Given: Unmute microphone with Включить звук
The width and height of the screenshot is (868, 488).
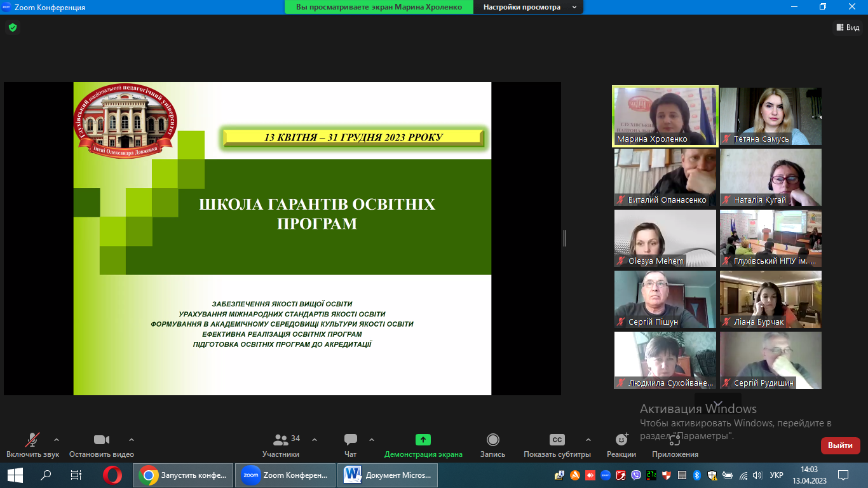Looking at the screenshot, I should point(32,445).
